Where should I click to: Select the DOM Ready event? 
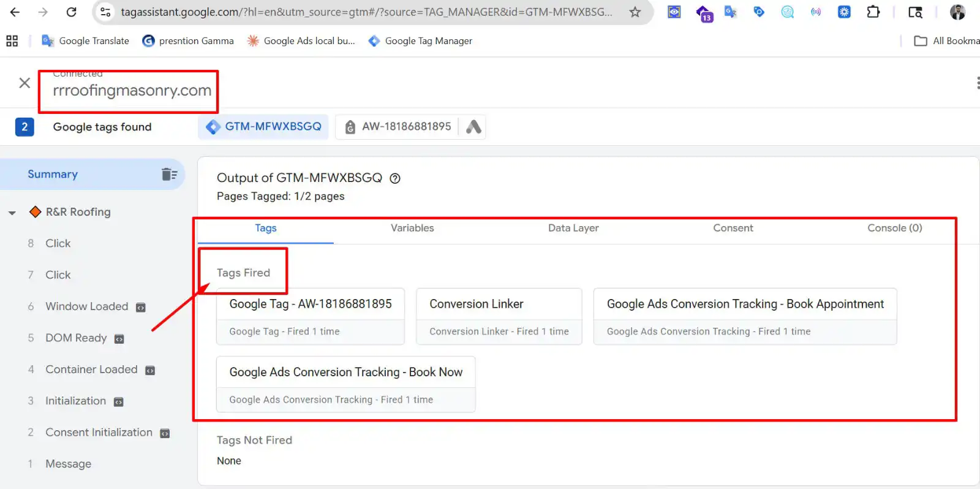(76, 338)
